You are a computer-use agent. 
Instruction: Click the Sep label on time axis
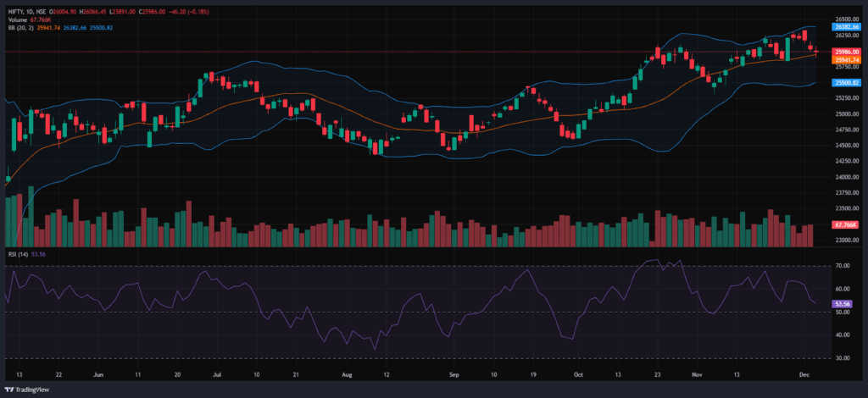click(x=453, y=373)
